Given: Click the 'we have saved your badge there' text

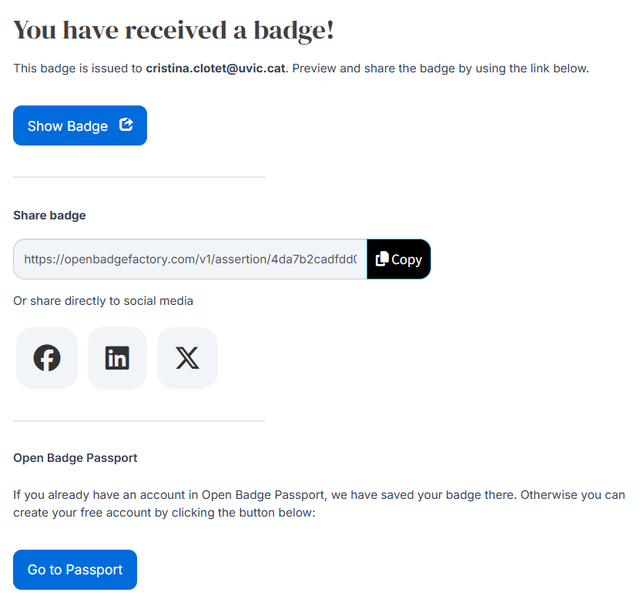Looking at the screenshot, I should coord(424,495).
